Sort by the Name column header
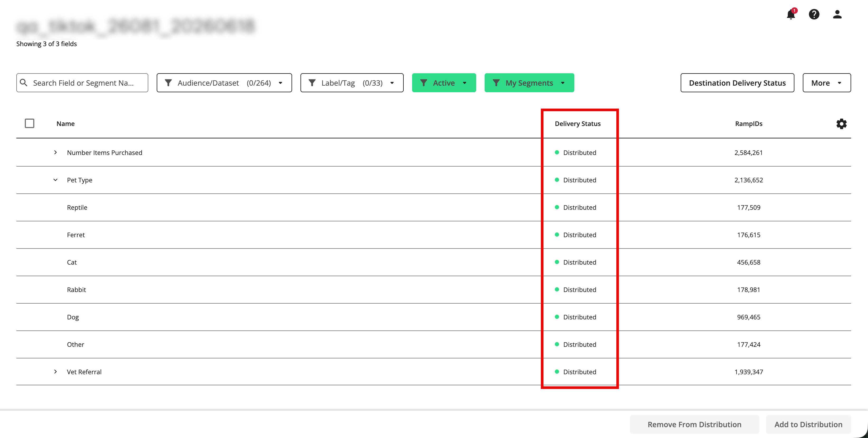868x438 pixels. [66, 124]
